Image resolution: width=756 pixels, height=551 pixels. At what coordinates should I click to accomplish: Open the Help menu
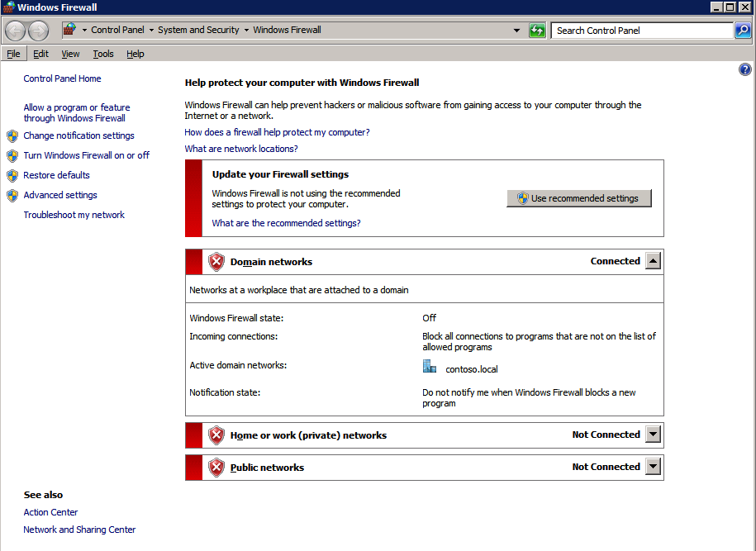pos(136,54)
